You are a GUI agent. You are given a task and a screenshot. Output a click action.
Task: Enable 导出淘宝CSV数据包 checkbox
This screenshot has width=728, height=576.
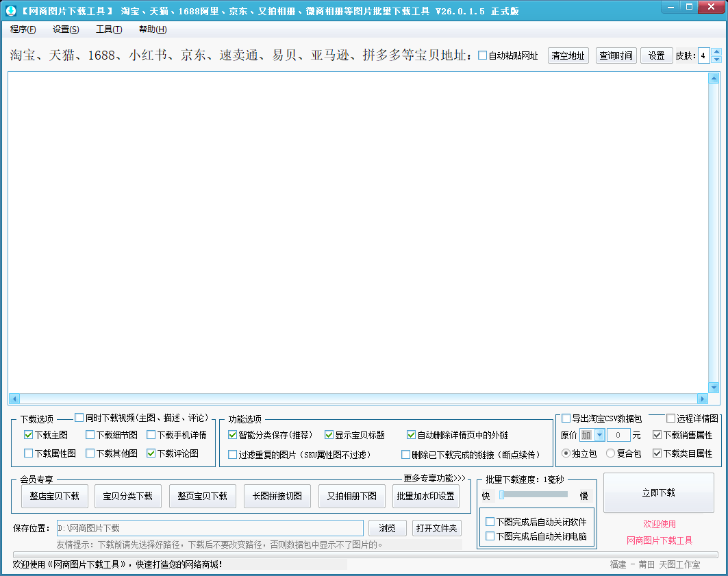[566, 418]
